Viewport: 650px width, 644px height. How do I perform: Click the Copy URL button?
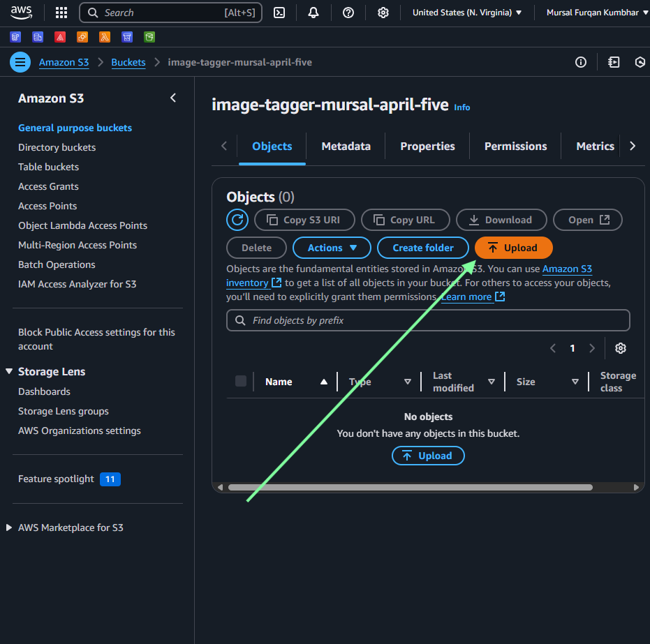pyautogui.click(x=406, y=220)
